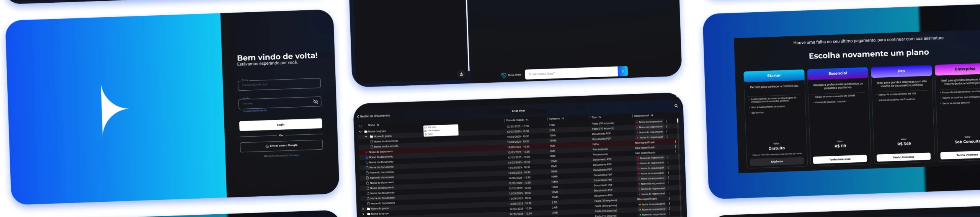Click the upload icon left of Meus chats
980x217 pixels.
[461, 74]
